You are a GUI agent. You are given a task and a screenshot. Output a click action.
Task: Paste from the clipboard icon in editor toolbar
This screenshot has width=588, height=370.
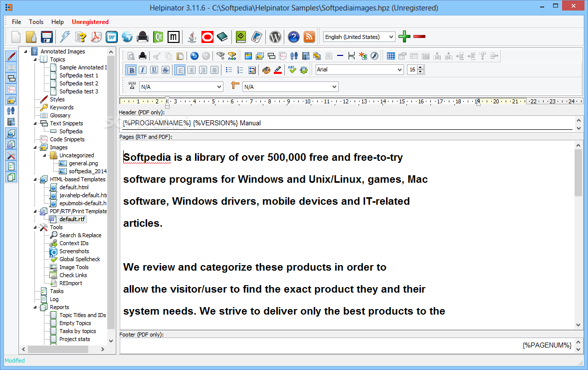point(180,56)
